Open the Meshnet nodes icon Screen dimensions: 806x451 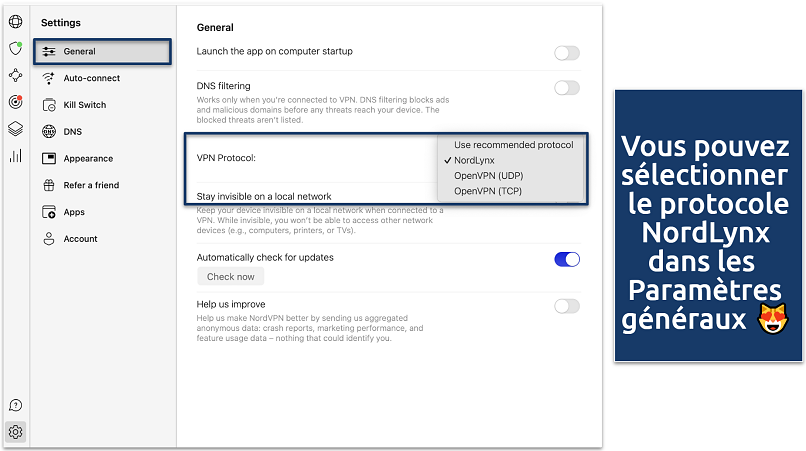coord(15,75)
